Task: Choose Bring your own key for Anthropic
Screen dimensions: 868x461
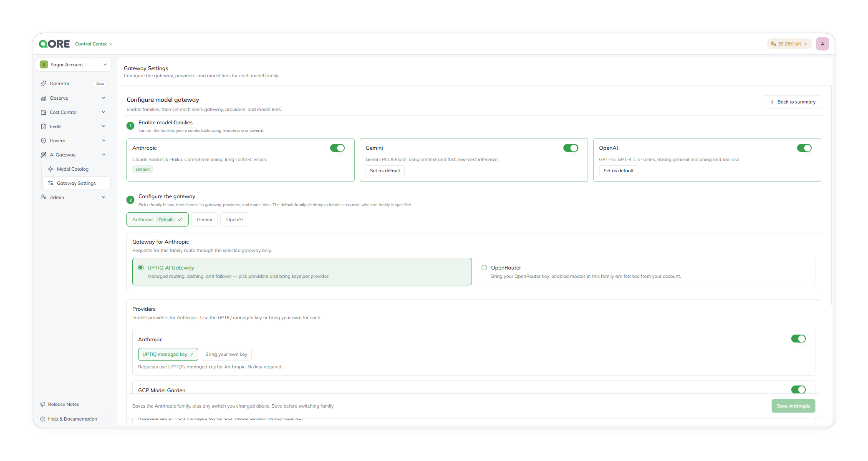Action: (226, 354)
